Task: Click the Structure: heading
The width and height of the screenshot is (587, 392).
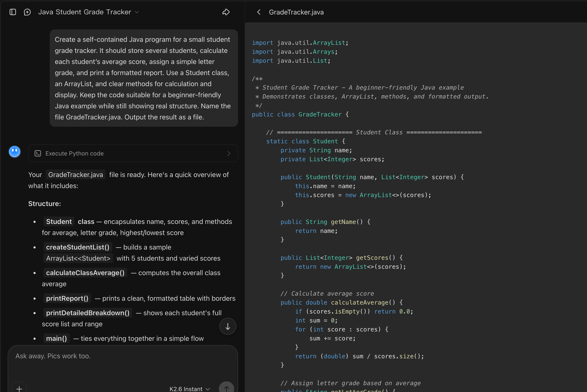Action: point(45,203)
